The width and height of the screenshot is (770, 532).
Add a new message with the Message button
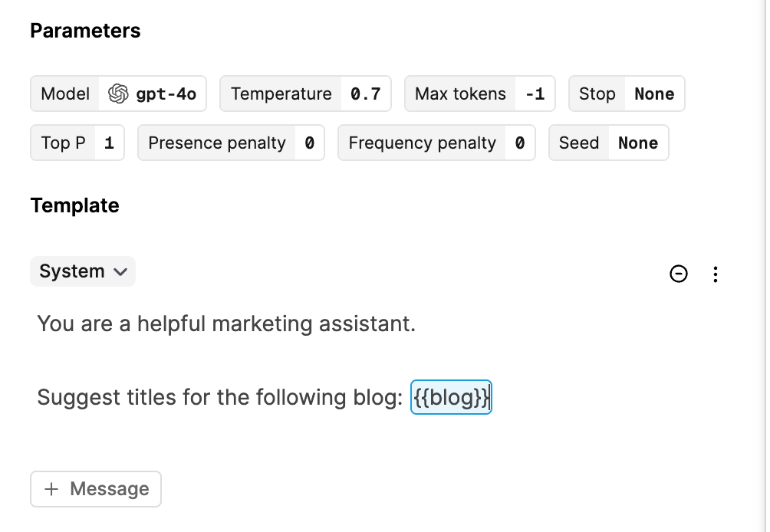click(95, 489)
